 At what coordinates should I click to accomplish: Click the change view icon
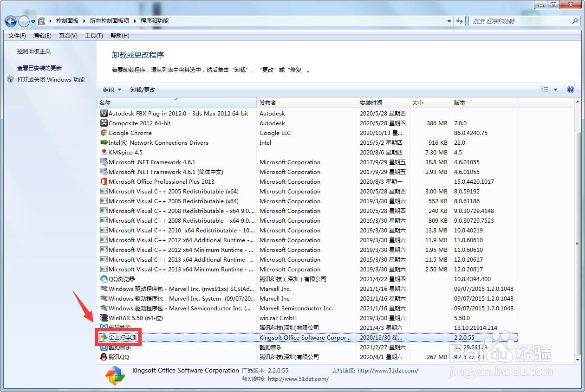tap(545, 90)
